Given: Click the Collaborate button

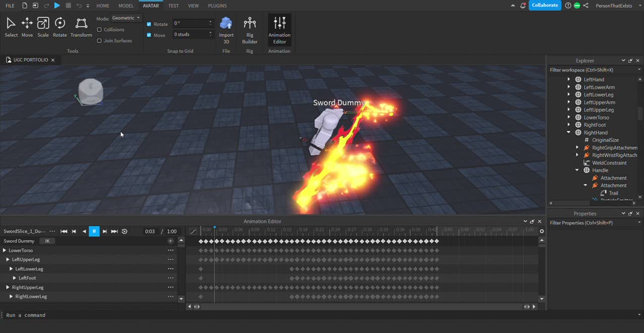Looking at the screenshot, I should pos(545,5).
